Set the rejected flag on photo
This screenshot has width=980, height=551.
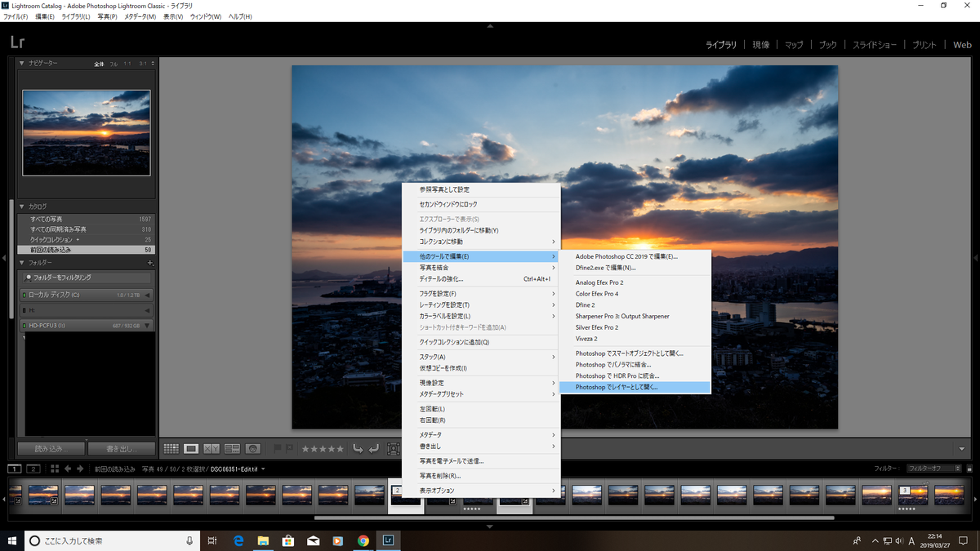click(x=289, y=448)
